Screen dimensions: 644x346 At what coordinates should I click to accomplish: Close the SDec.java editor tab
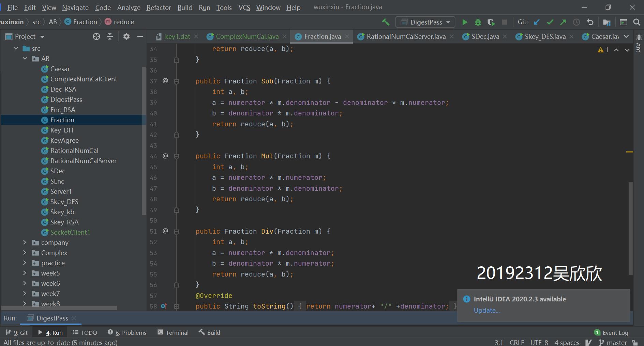505,36
